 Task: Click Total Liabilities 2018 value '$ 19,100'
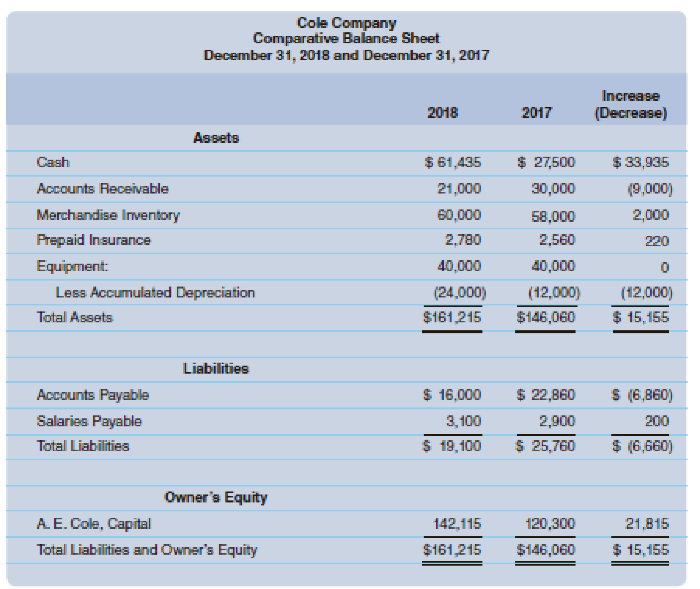(x=452, y=446)
